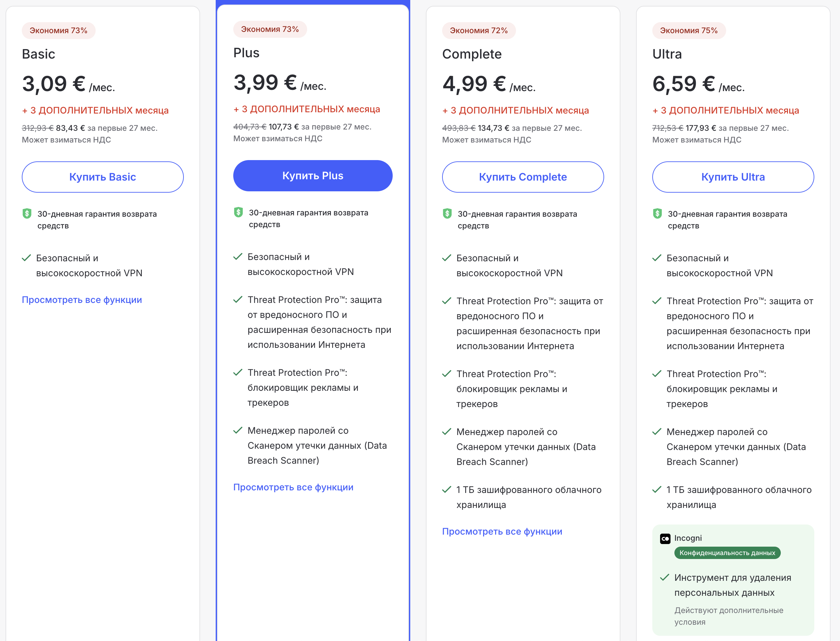
Task: Click checkmark beside VPN feature in Ultra card
Action: pyautogui.click(x=657, y=258)
